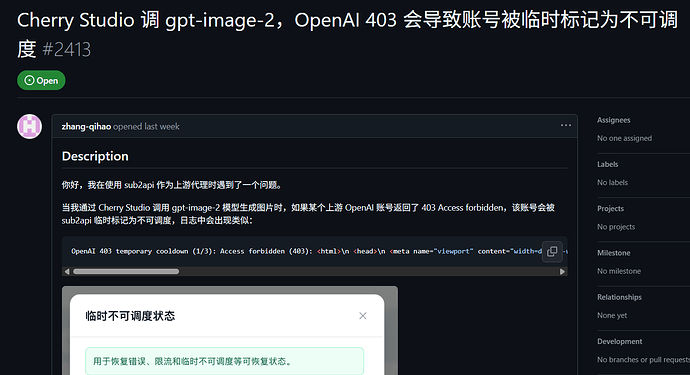The image size is (690, 375).
Task: Open the Milestone sidebar section
Action: (x=613, y=253)
